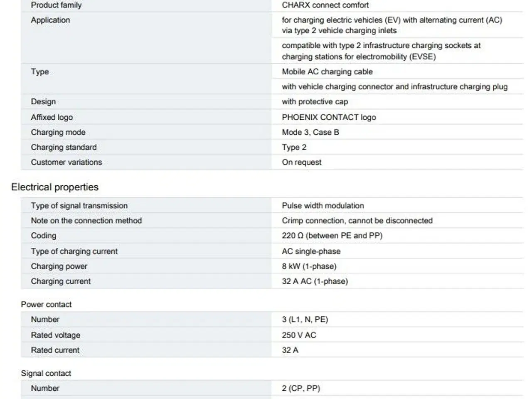Click the '32 A AC (1-phase)' value
Screen dimensions: 532x399
(x=315, y=281)
